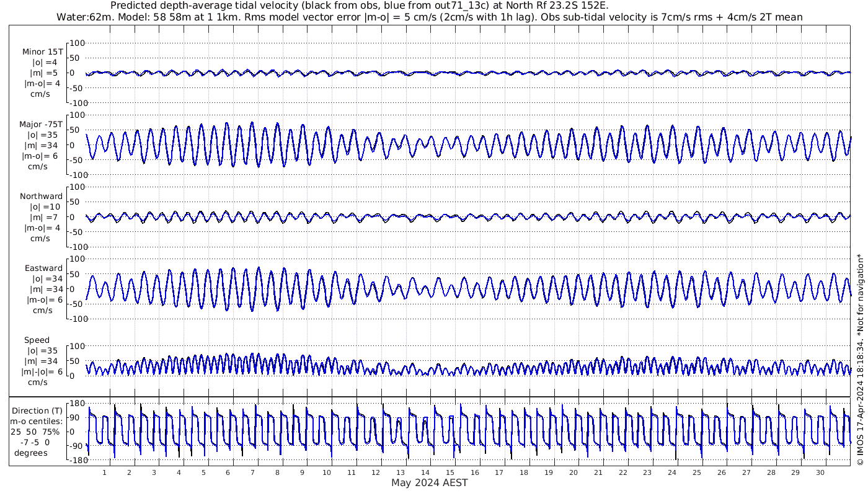Click the '25 50 75%' centile header
868x496 pixels.
click(34, 432)
